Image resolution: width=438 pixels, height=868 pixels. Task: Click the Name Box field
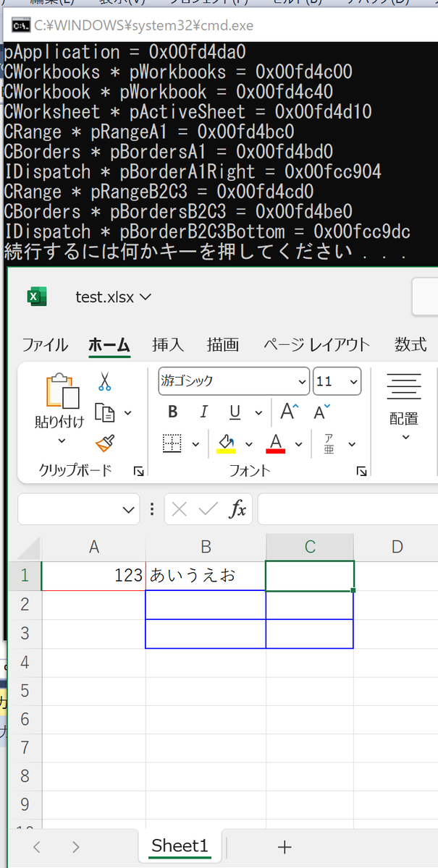click(70, 509)
